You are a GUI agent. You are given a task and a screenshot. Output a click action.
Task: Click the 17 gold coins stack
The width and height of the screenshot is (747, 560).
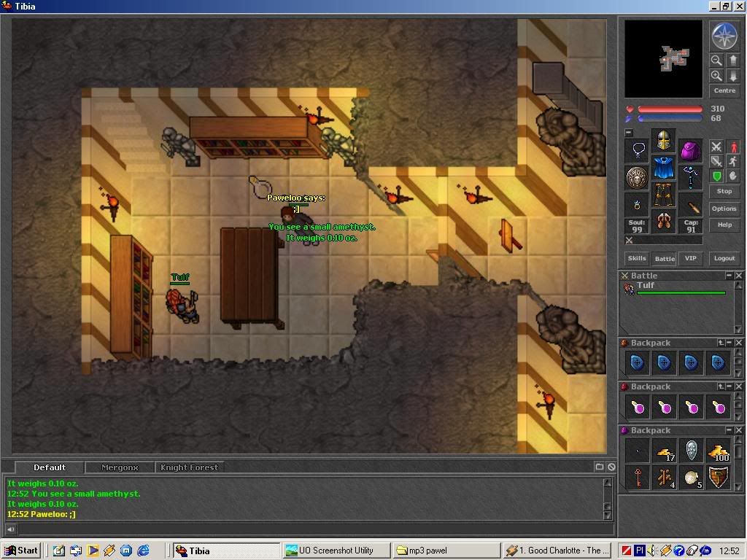click(x=664, y=451)
